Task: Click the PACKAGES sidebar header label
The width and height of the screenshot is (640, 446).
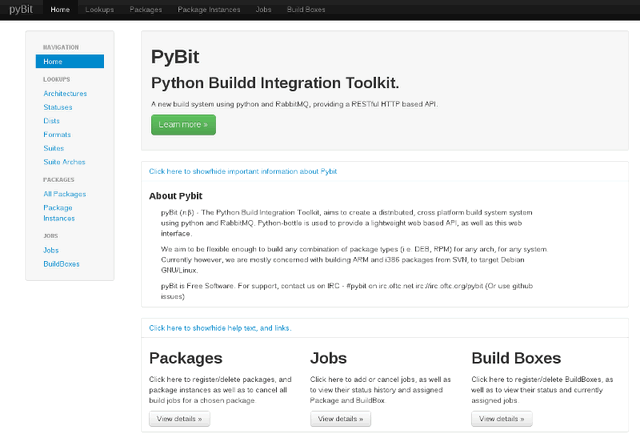Action: pos(59,180)
